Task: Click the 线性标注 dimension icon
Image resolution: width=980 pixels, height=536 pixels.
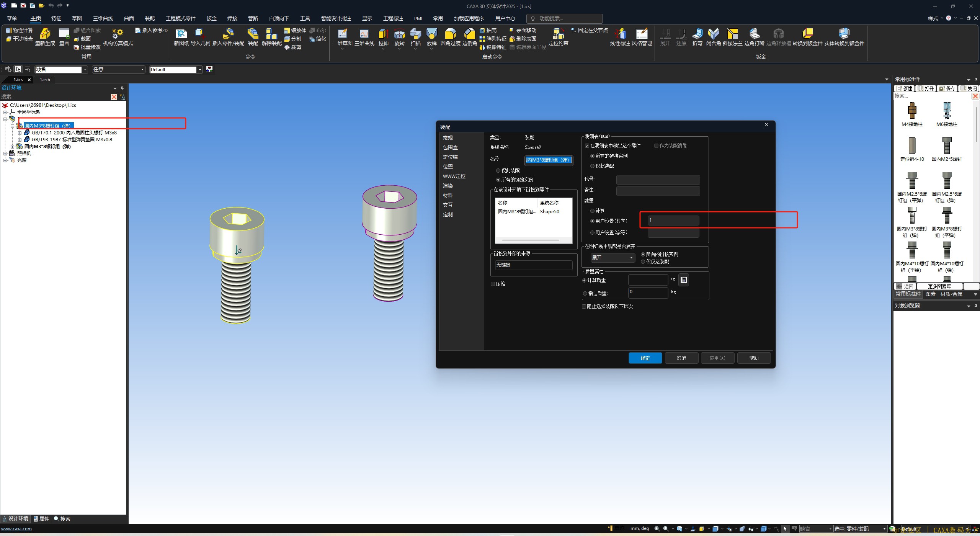Action: point(620,34)
